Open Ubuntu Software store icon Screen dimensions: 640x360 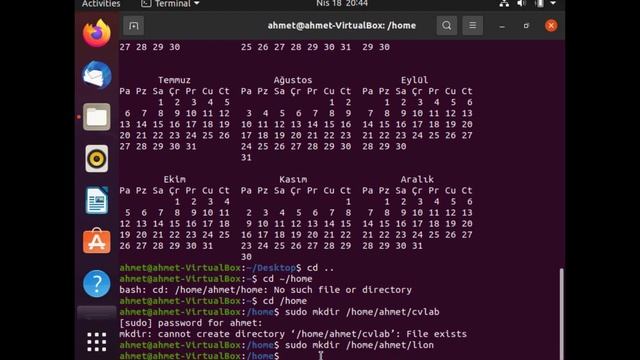(97, 241)
